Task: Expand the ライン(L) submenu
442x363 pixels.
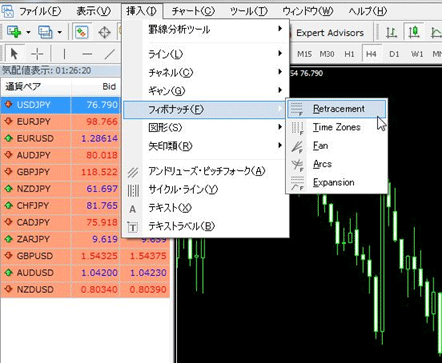Action: (x=206, y=54)
